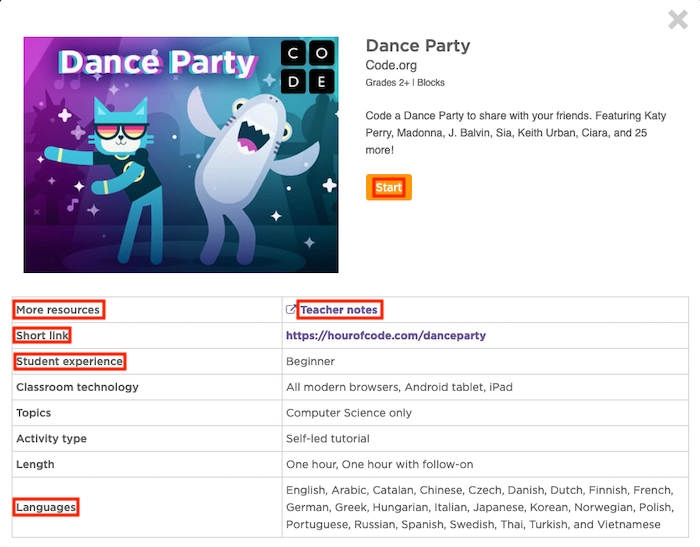Click the CODE logo on the thumbnail
The width and height of the screenshot is (700, 547).
(x=308, y=67)
